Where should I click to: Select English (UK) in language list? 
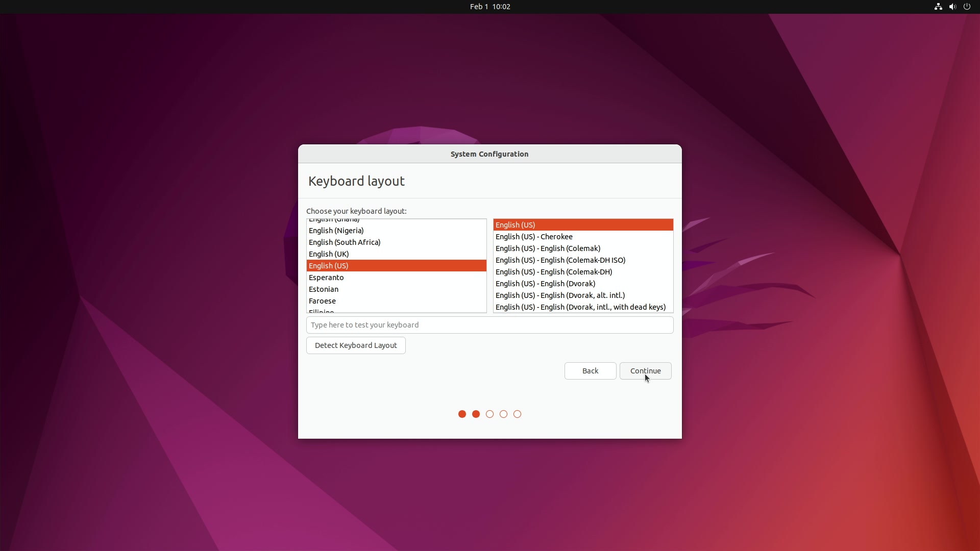click(396, 254)
